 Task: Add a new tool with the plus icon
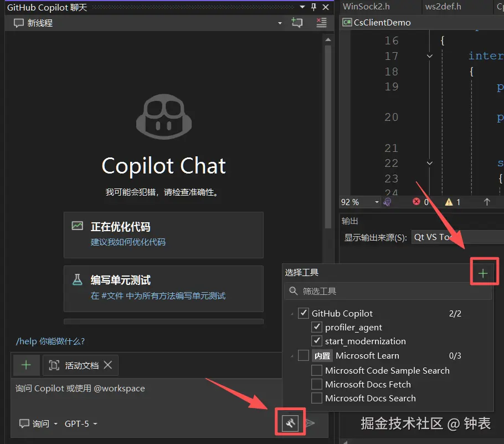(483, 273)
